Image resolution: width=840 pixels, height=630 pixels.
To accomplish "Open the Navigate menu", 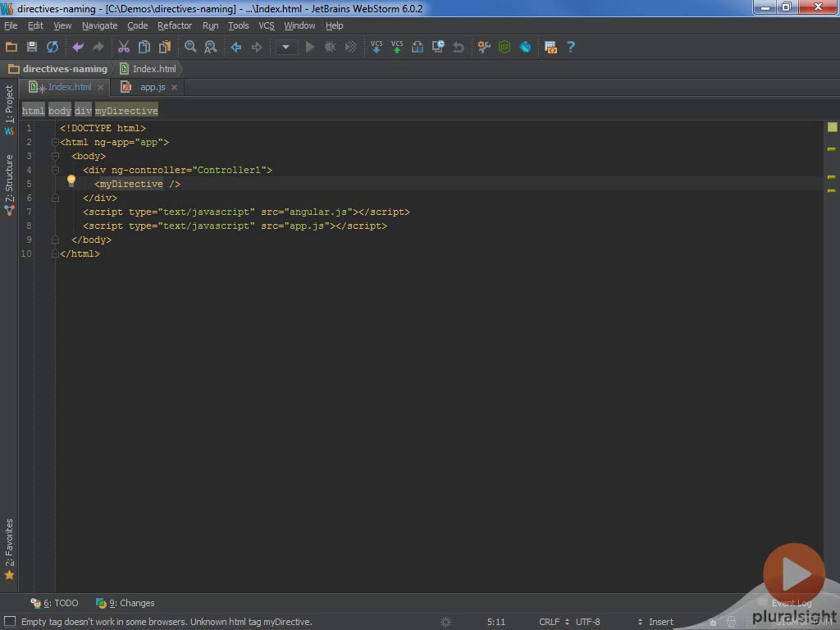I will click(x=99, y=25).
